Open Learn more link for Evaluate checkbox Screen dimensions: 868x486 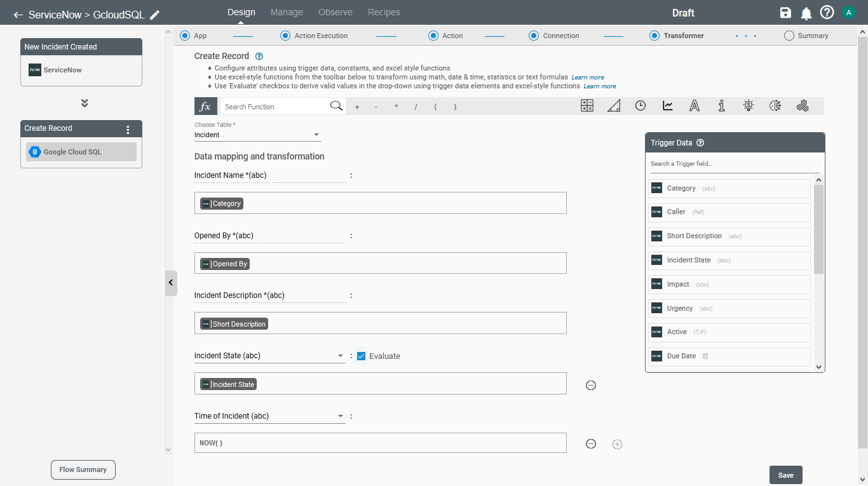point(600,86)
